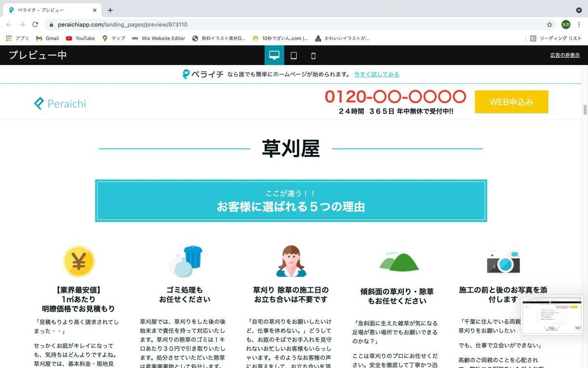Open Gmail bookmark

47,38
